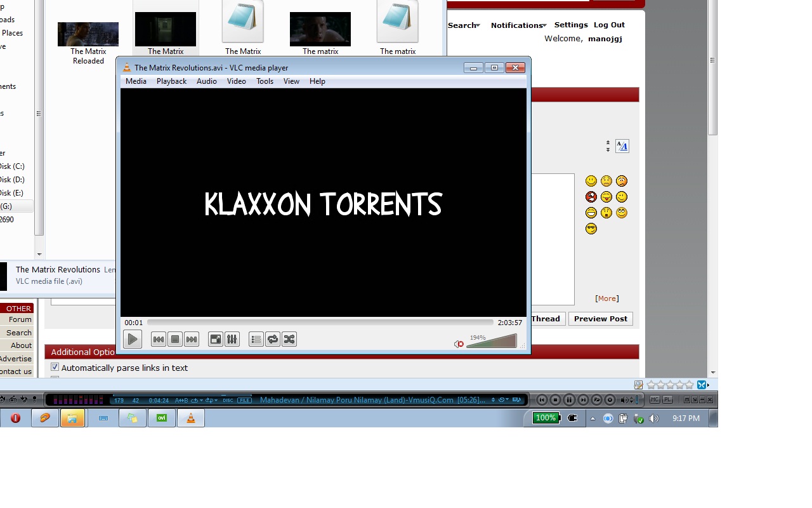Open on-screen keyboard taskbar icon

pyautogui.click(x=103, y=418)
